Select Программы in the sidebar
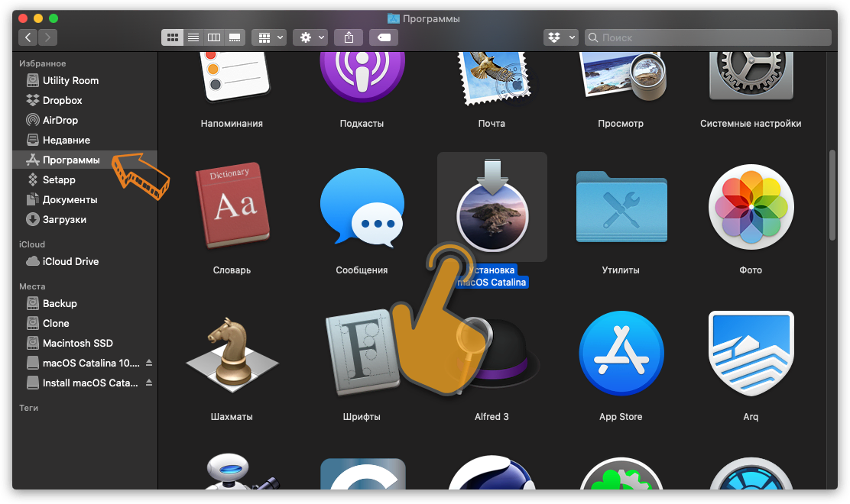This screenshot has height=504, width=850. click(85, 160)
